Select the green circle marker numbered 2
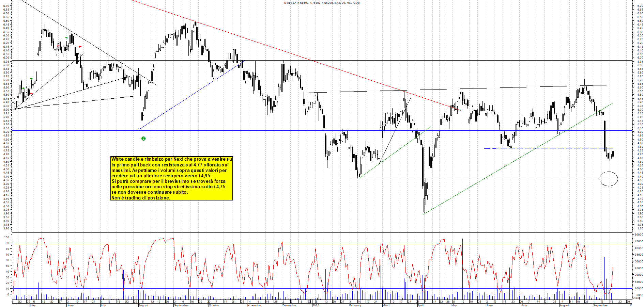 [143, 139]
